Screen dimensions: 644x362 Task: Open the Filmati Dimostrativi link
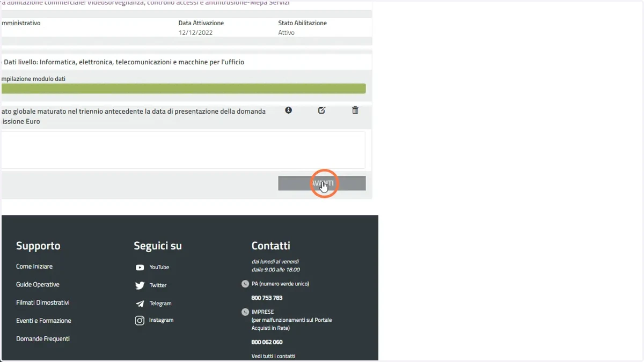click(x=43, y=302)
